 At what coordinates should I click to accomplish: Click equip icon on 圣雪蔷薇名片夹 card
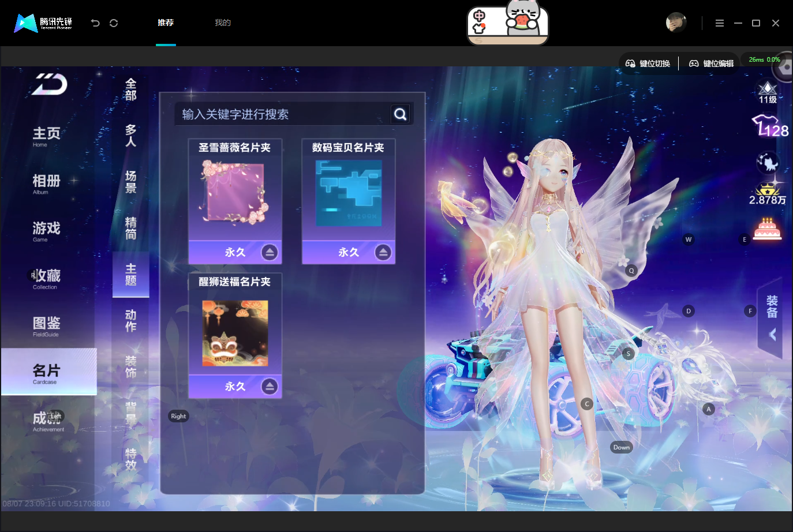tap(270, 252)
